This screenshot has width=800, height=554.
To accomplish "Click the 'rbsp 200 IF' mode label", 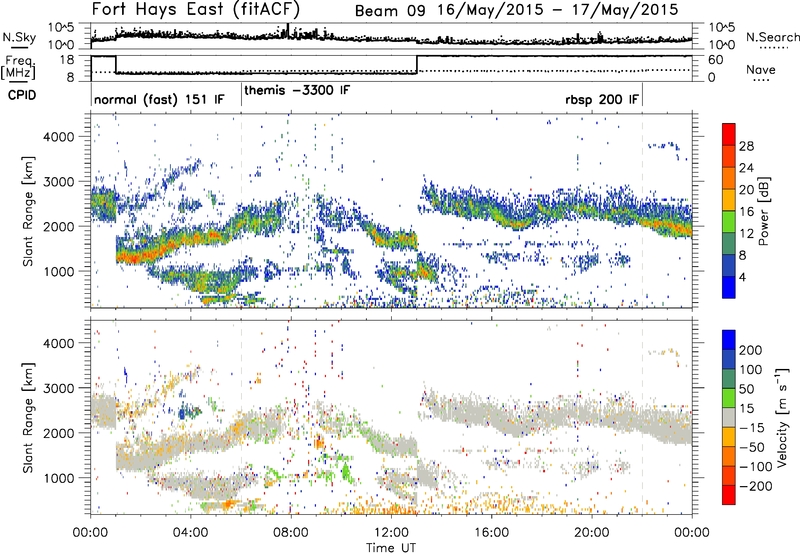I will 602,99.
